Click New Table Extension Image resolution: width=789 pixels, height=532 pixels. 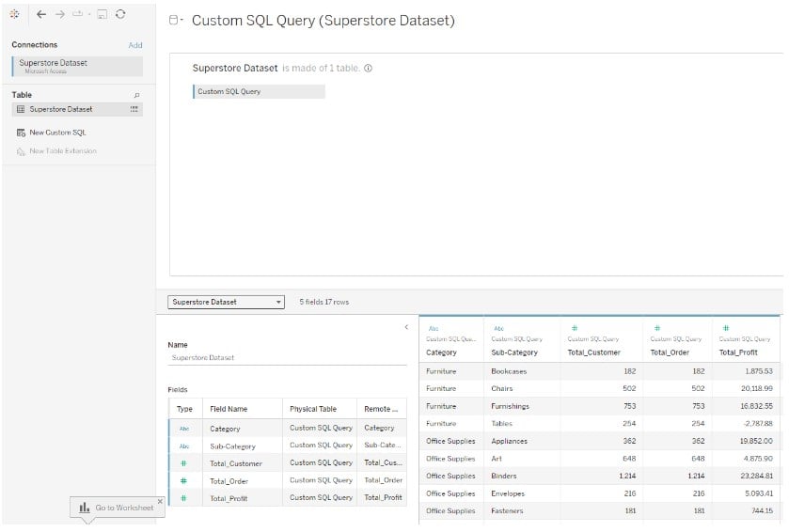pos(63,151)
